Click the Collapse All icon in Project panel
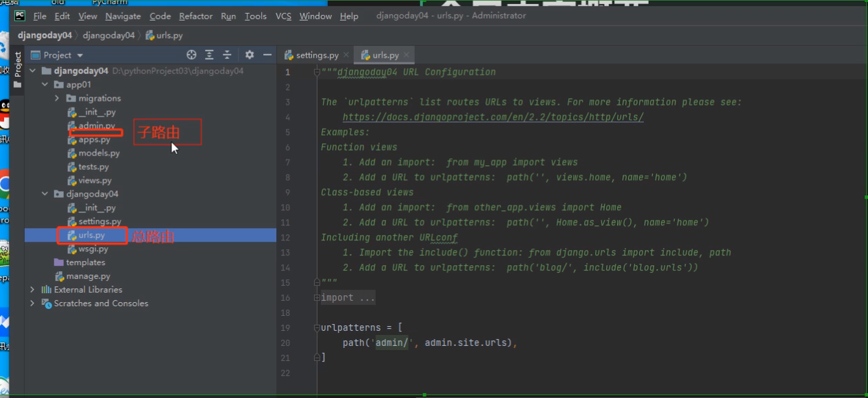Screen dimensions: 868x398 [228, 55]
